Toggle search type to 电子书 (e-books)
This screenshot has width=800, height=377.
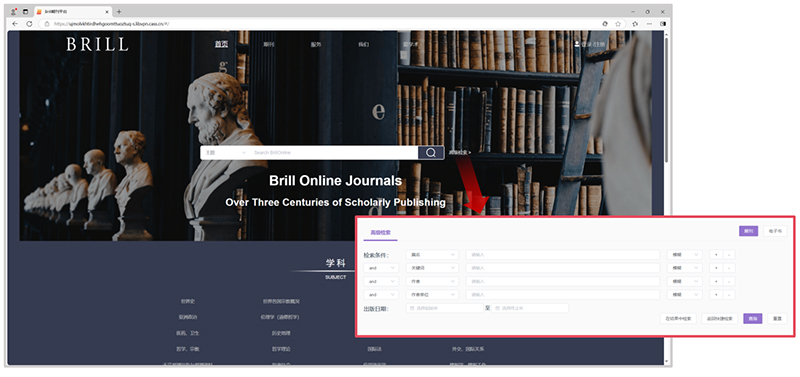coord(775,231)
